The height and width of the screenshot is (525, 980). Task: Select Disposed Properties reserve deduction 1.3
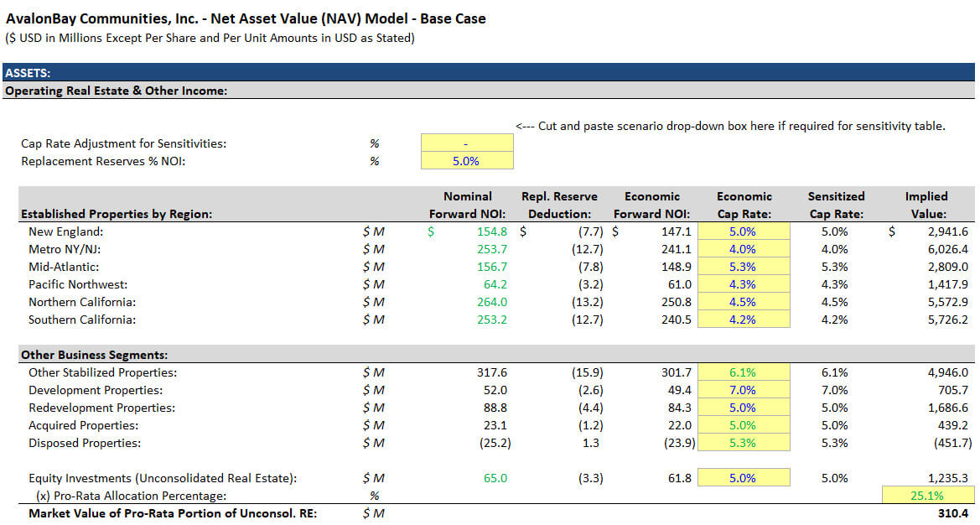(591, 443)
